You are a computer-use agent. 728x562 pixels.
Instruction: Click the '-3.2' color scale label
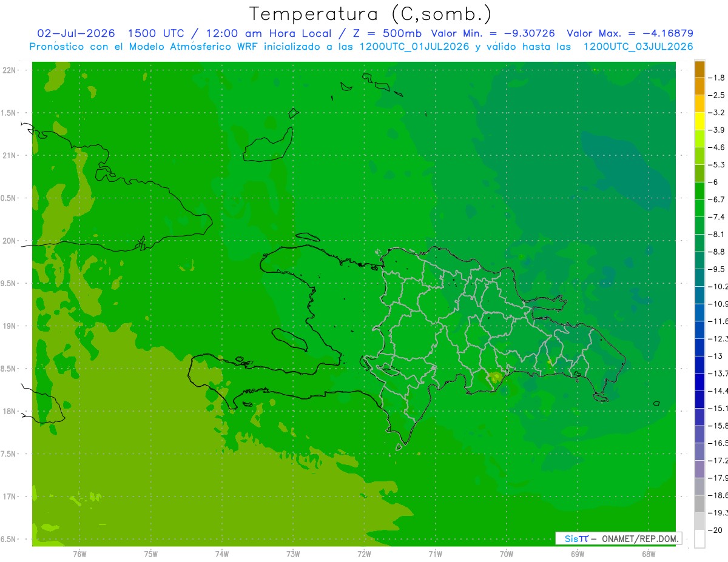pos(717,113)
